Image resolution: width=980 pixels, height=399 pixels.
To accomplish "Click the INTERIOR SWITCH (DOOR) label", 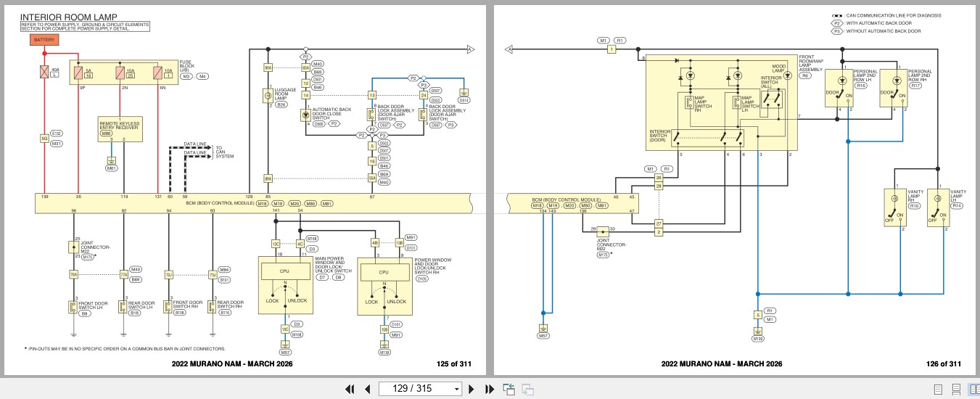I will click(x=661, y=136).
